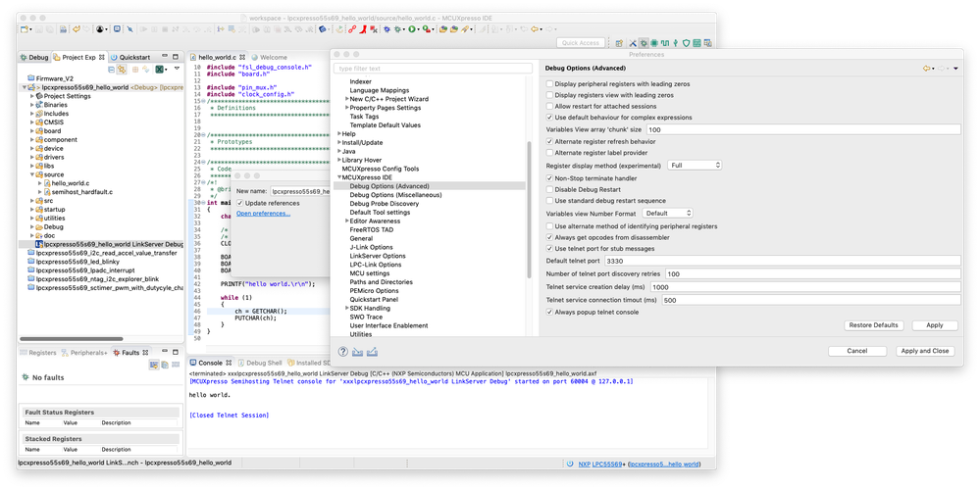Open Variables view Number Format dropdown
Viewport: 980px width, 490px height.
click(x=667, y=213)
